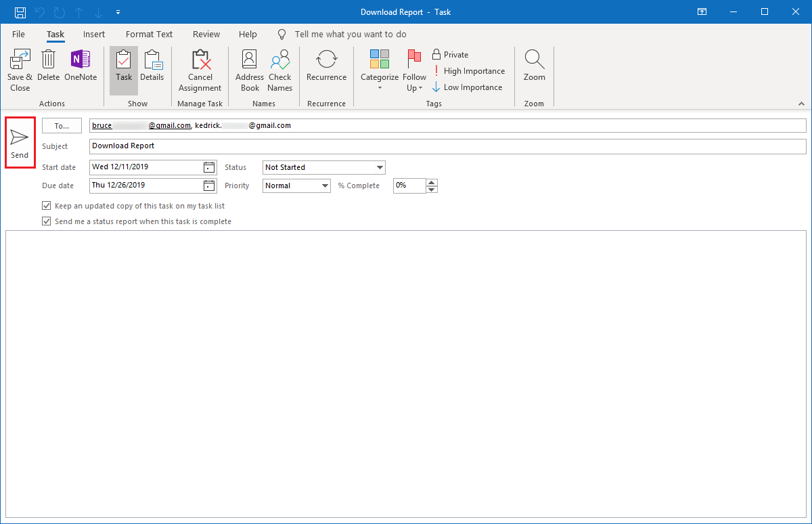
Task: Customize the Quick Access Toolbar
Action: pyautogui.click(x=118, y=12)
